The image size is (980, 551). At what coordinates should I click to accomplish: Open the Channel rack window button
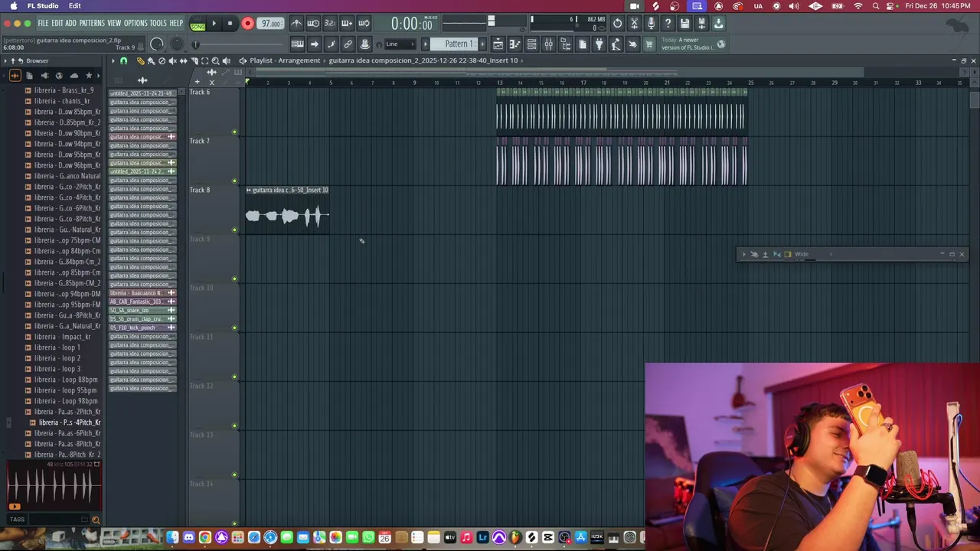coord(531,44)
